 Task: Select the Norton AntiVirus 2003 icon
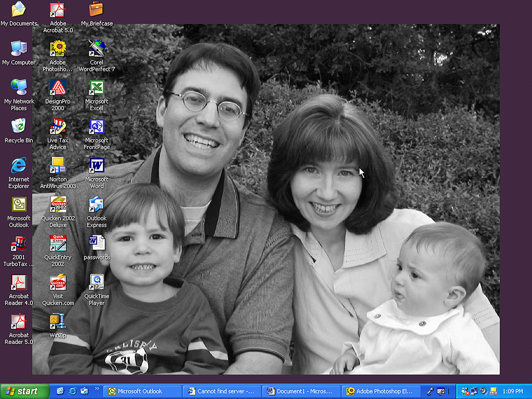(58, 165)
